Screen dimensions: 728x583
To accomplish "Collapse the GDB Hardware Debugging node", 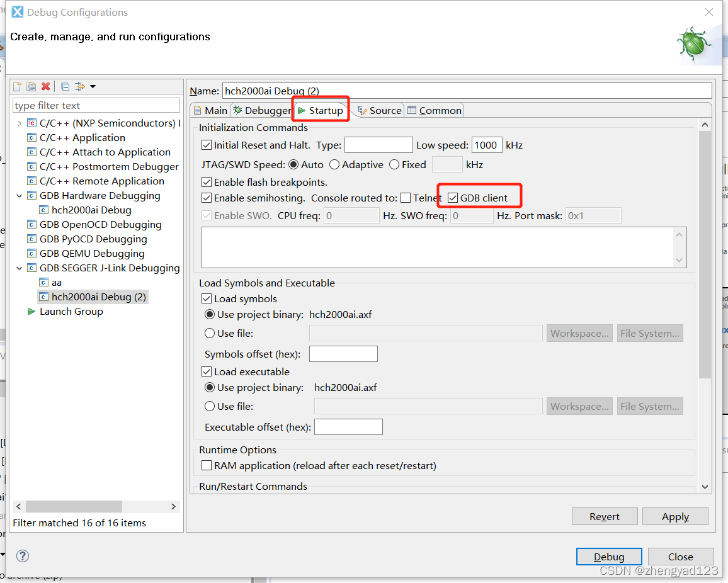I will click(x=20, y=196).
